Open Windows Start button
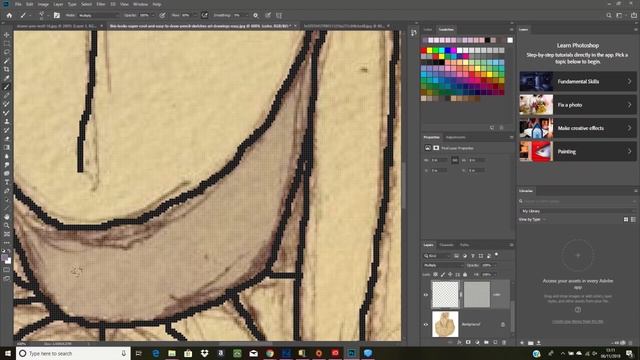 pyautogui.click(x=7, y=353)
